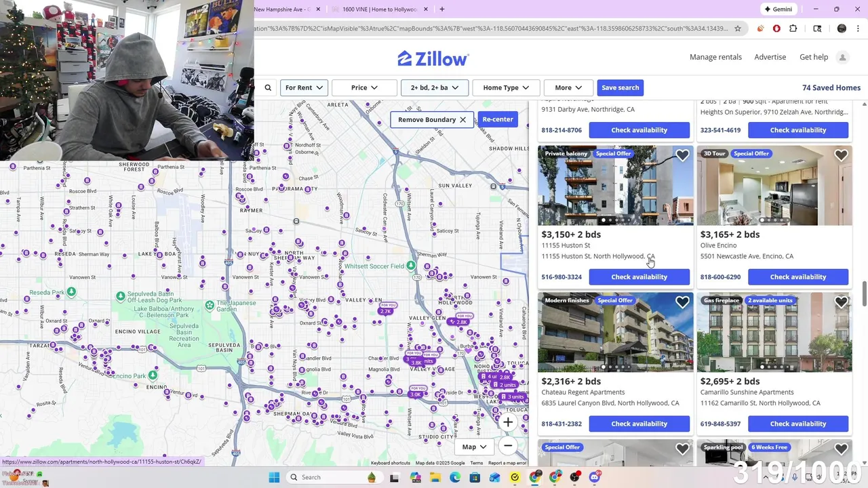Expand the Home Type filter
Screen dimensions: 868x488
506,87
